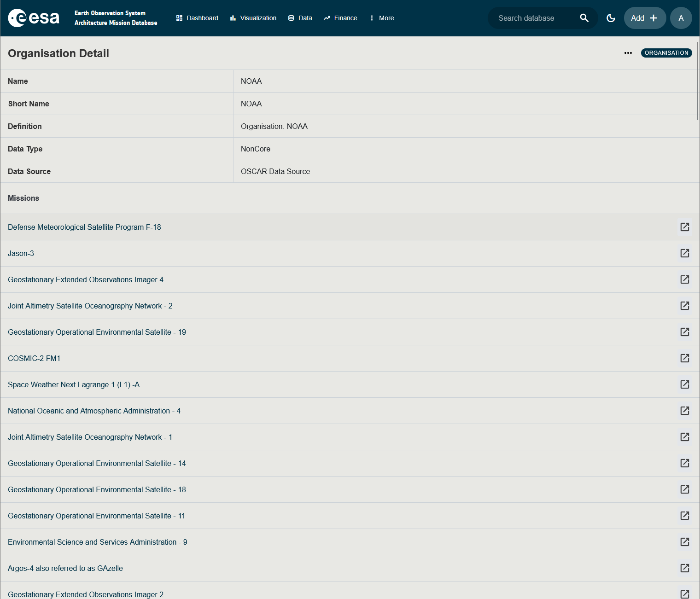Open the More menu
The image size is (700, 599).
(382, 18)
